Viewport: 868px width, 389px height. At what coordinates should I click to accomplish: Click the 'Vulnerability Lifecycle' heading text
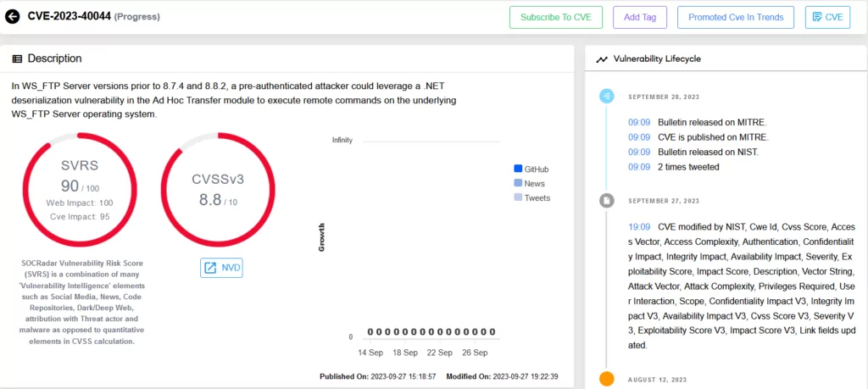click(657, 59)
